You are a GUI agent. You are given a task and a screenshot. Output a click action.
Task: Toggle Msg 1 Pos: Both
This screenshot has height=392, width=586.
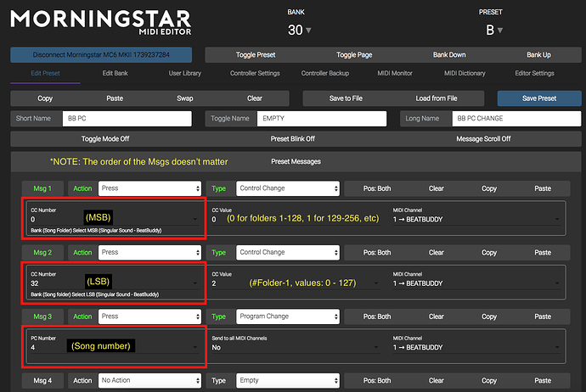click(x=377, y=188)
